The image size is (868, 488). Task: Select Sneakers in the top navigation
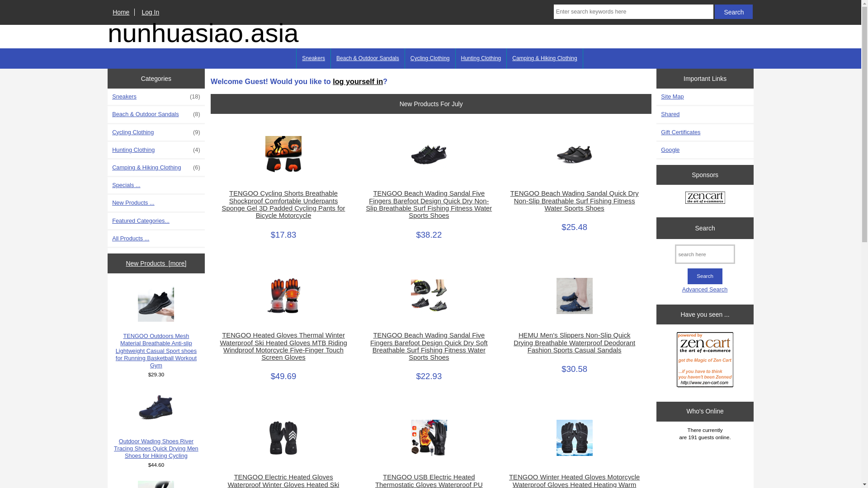(x=313, y=58)
